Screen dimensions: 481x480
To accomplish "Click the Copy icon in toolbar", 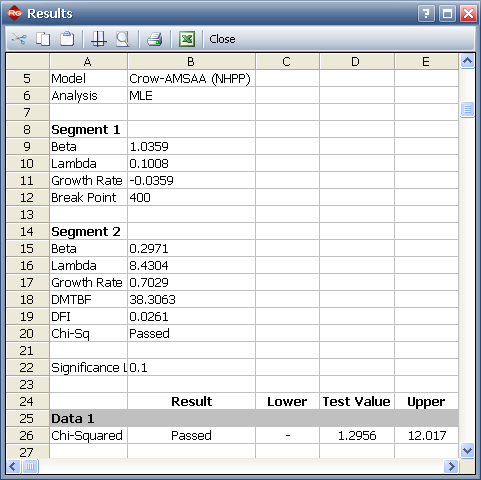I will (43, 39).
